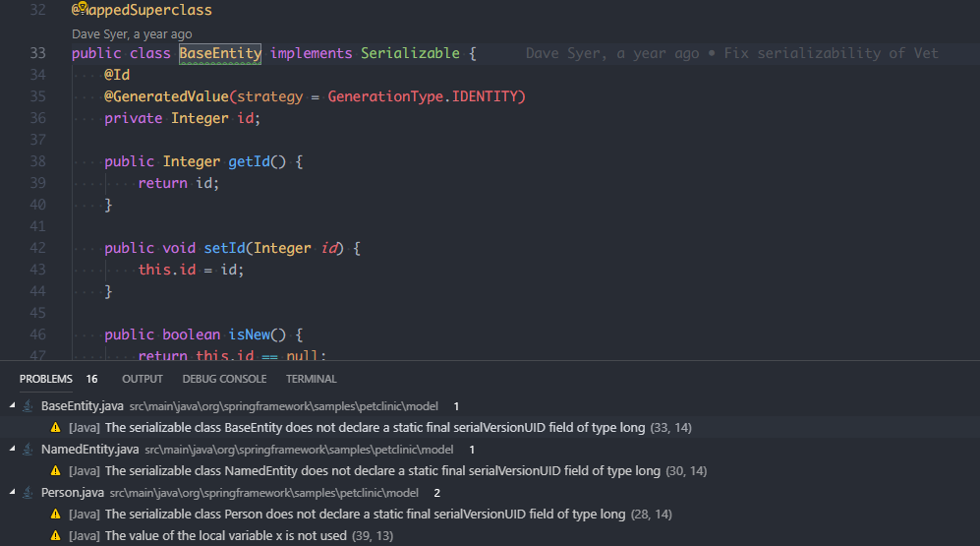Click warning icon for Person serialVersionUID problem

[56, 515]
